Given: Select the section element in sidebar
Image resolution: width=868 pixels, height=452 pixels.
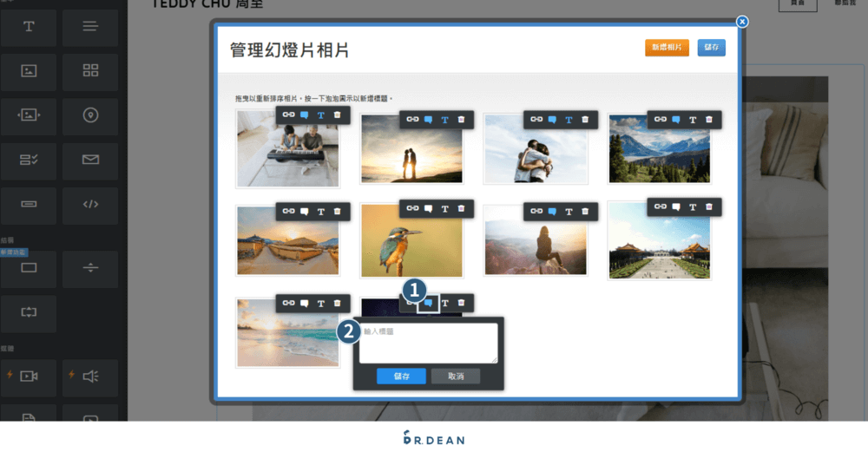Looking at the screenshot, I should (29, 268).
